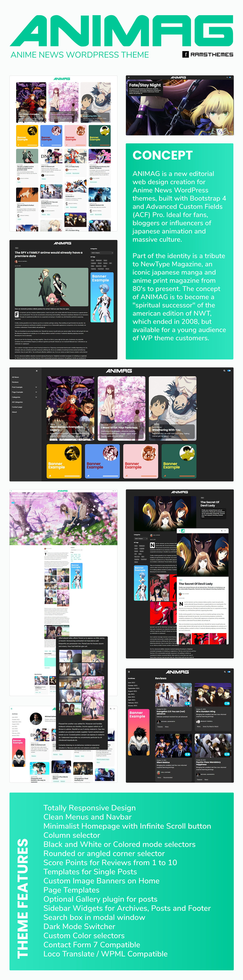
Task: Expand Categories submenu chevron in sidebar
Action: pos(36,397)
